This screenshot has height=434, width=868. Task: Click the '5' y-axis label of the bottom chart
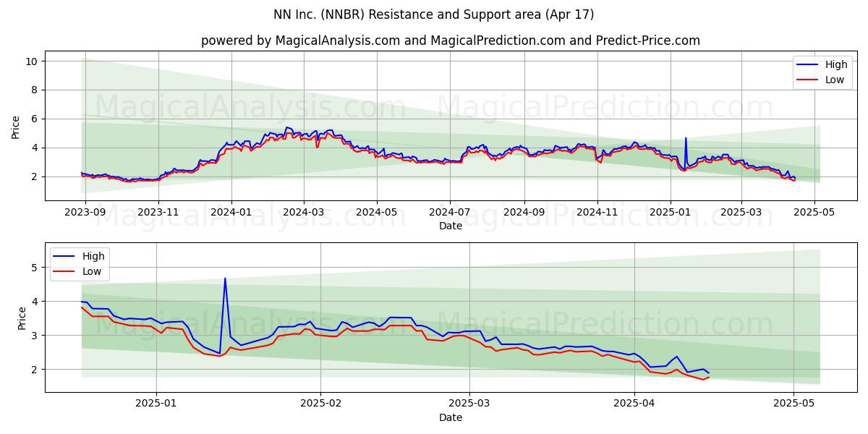[34, 268]
